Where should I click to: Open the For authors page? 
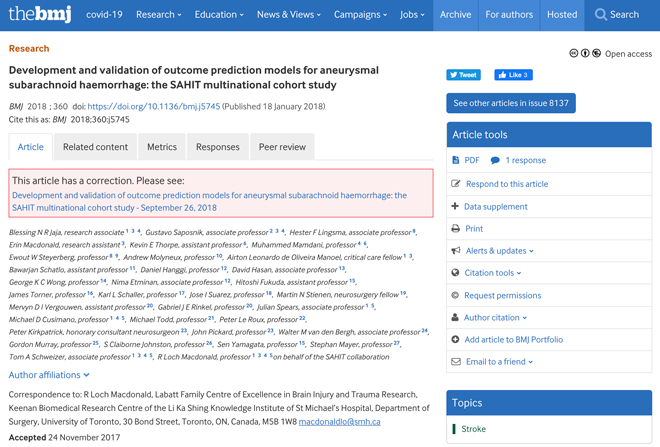509,15
